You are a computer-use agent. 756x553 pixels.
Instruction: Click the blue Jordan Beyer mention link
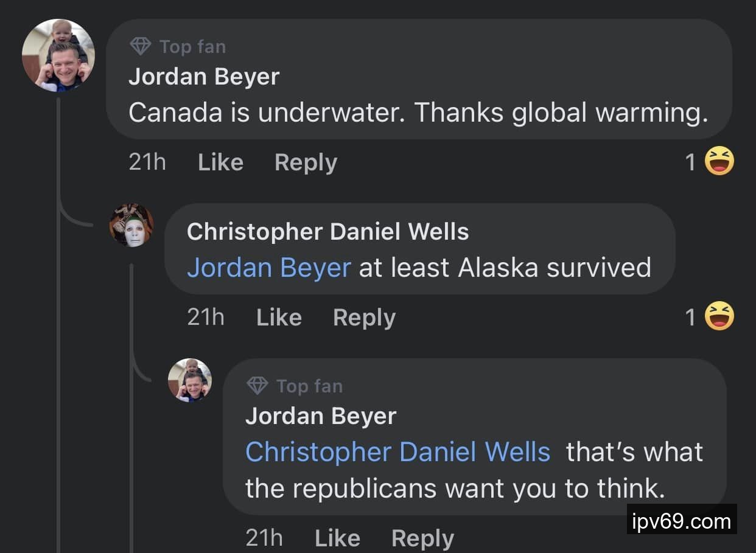click(x=268, y=268)
